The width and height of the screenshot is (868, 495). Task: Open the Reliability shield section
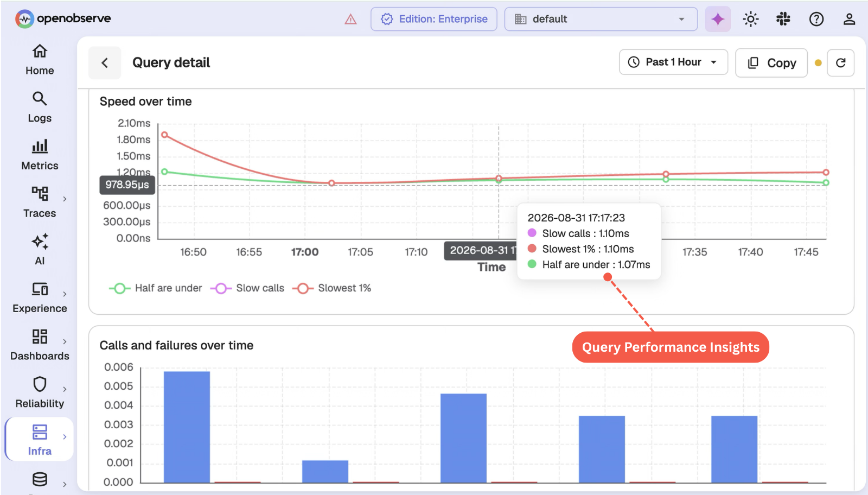[40, 393]
